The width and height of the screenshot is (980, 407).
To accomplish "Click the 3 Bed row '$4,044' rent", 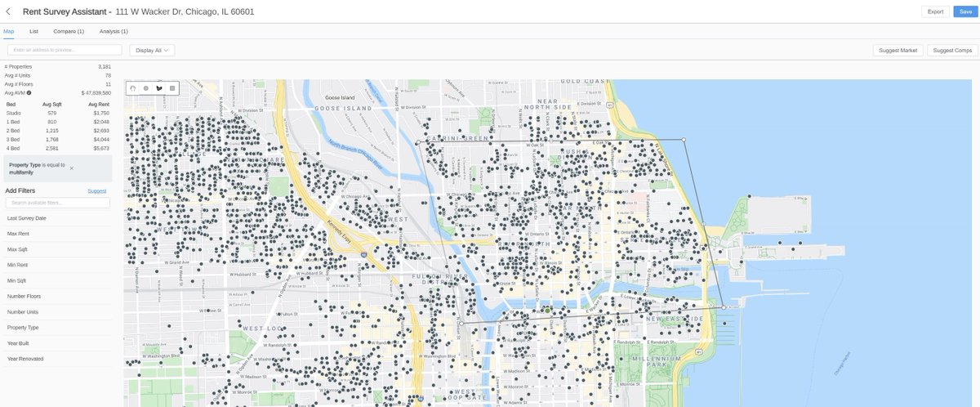I will point(102,140).
